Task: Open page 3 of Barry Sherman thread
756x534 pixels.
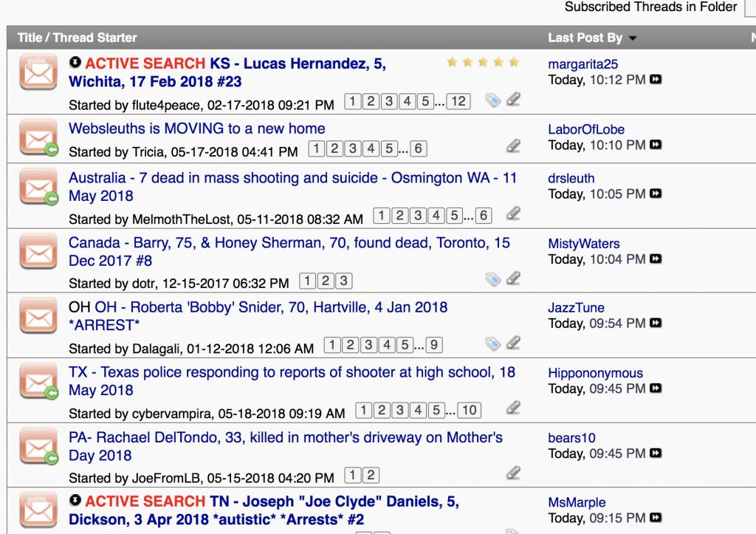Action: [x=344, y=281]
